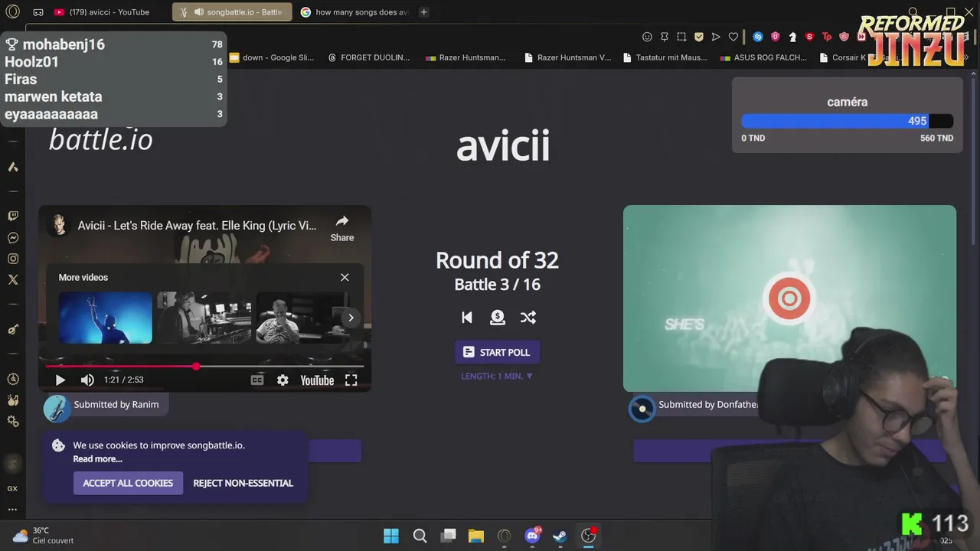Viewport: 980px width, 551px height.
Task: Open Windows taskbar search
Action: click(x=420, y=536)
